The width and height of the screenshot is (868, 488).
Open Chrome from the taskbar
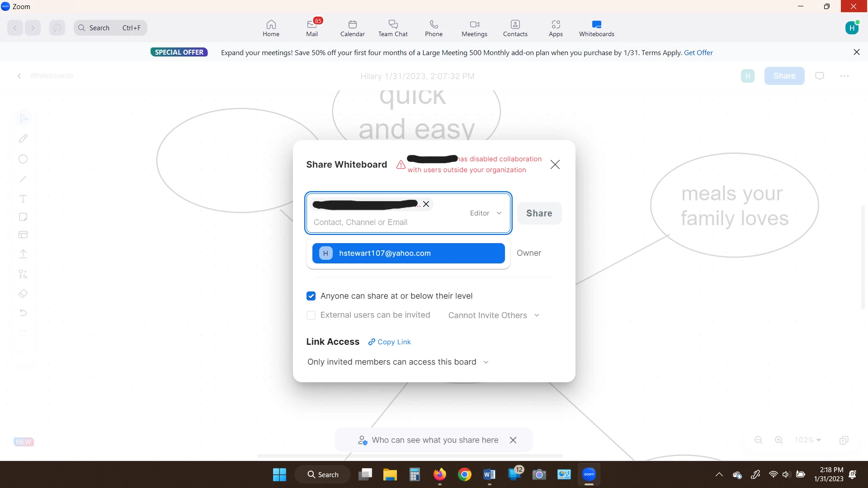pos(464,474)
